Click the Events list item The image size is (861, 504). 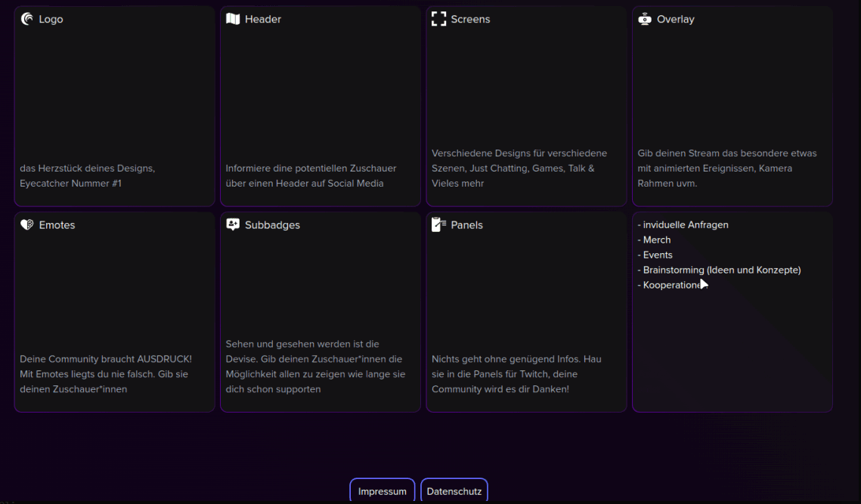pyautogui.click(x=655, y=255)
